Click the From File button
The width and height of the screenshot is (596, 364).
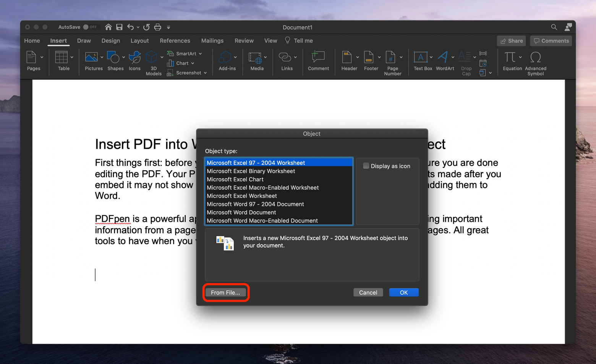pyautogui.click(x=226, y=292)
